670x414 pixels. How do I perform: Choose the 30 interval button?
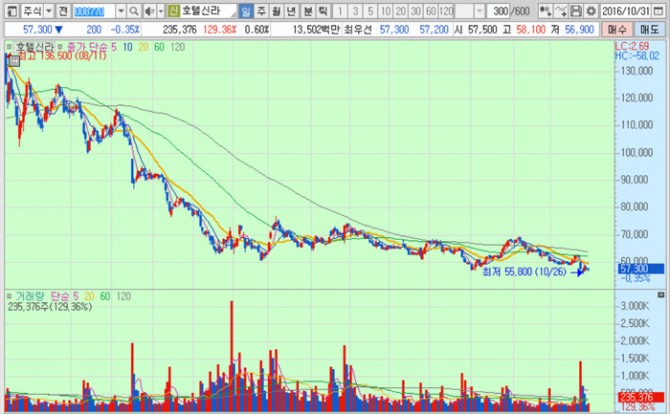415,11
